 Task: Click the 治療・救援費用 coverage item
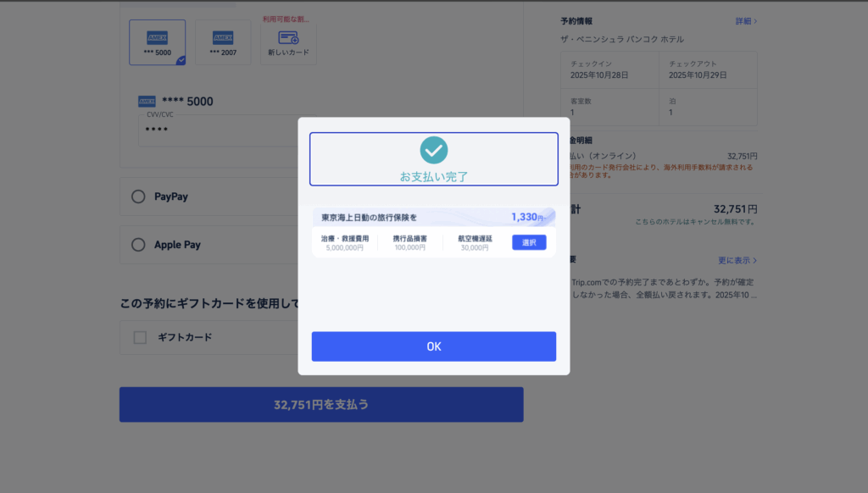344,243
